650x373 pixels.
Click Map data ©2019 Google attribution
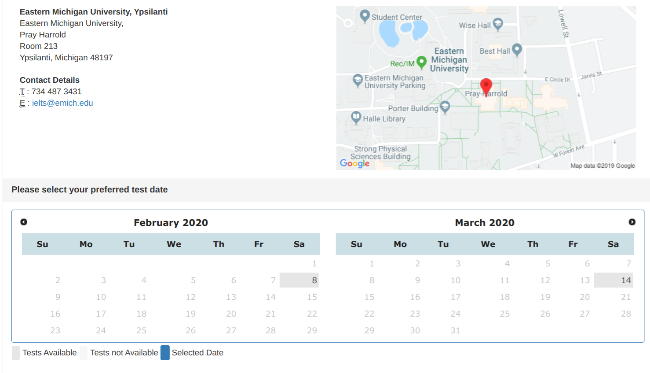click(603, 166)
